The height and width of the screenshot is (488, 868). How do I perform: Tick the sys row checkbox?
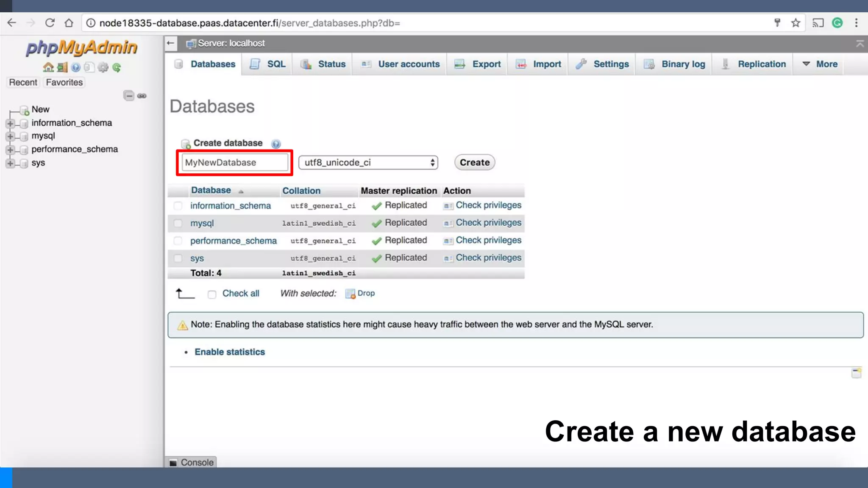[178, 258]
